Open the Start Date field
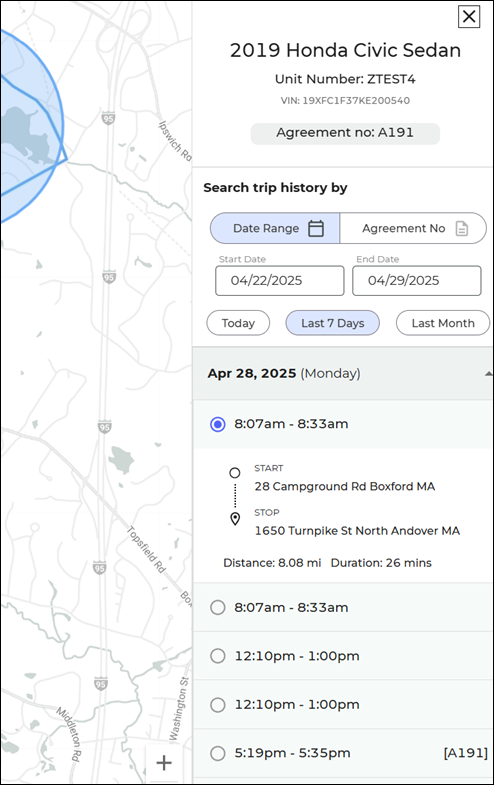Screen dimensions: 494x785 click(280, 280)
